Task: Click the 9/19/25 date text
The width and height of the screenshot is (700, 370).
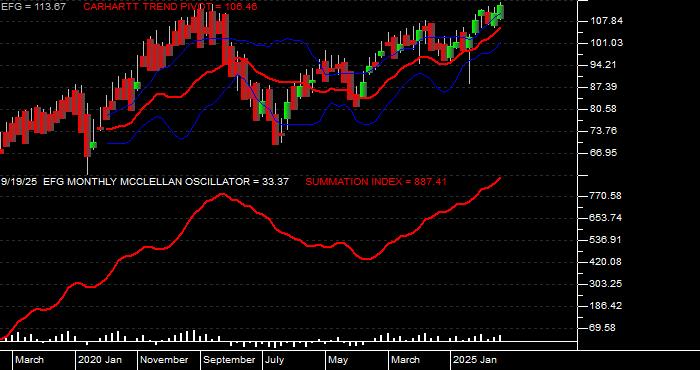Action: point(20,182)
